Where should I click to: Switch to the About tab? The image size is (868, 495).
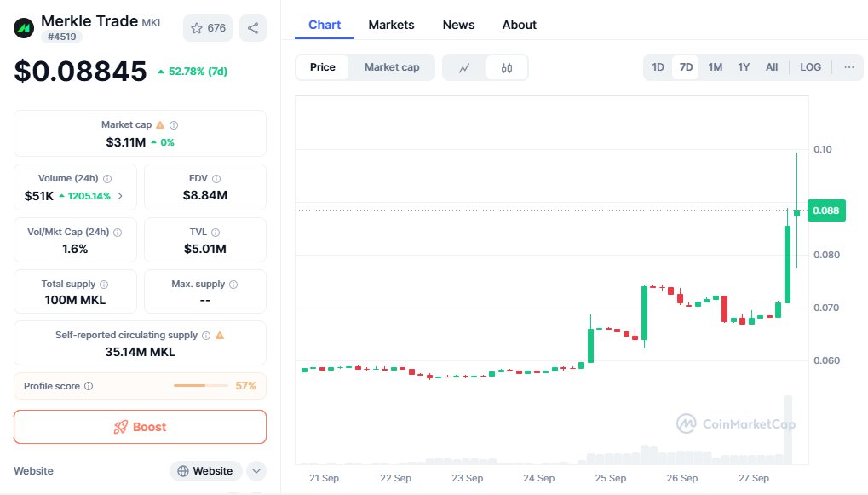pyautogui.click(x=520, y=25)
